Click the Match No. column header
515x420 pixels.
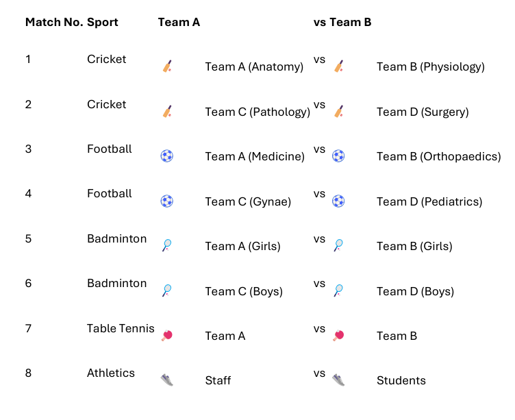point(54,22)
